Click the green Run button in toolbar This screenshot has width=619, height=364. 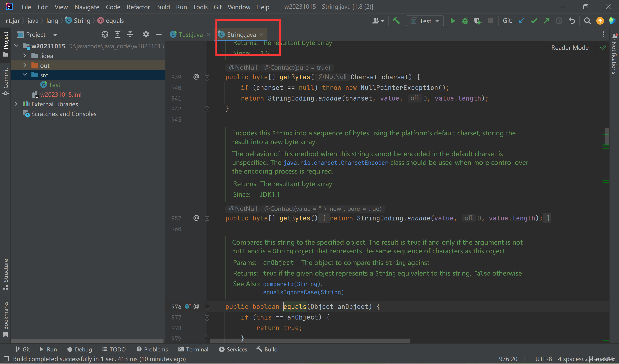tap(452, 21)
